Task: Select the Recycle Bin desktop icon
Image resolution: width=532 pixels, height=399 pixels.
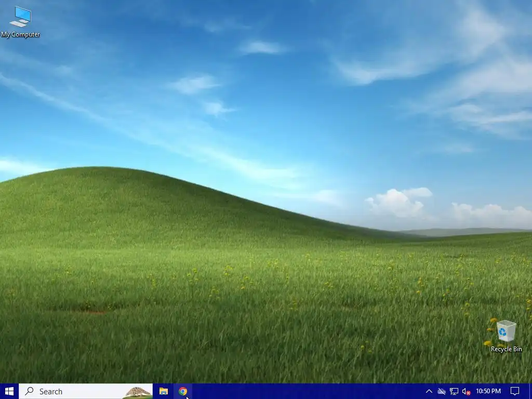Action: (506, 336)
